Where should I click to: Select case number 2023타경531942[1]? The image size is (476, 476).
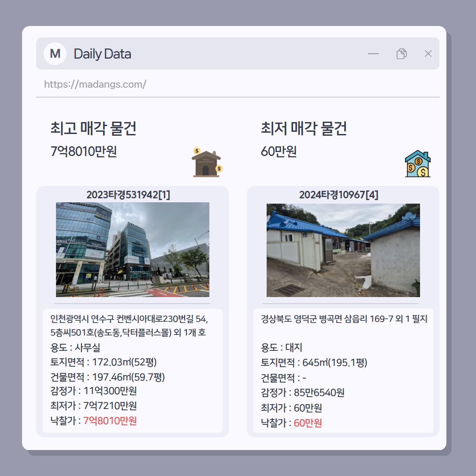[x=128, y=195]
